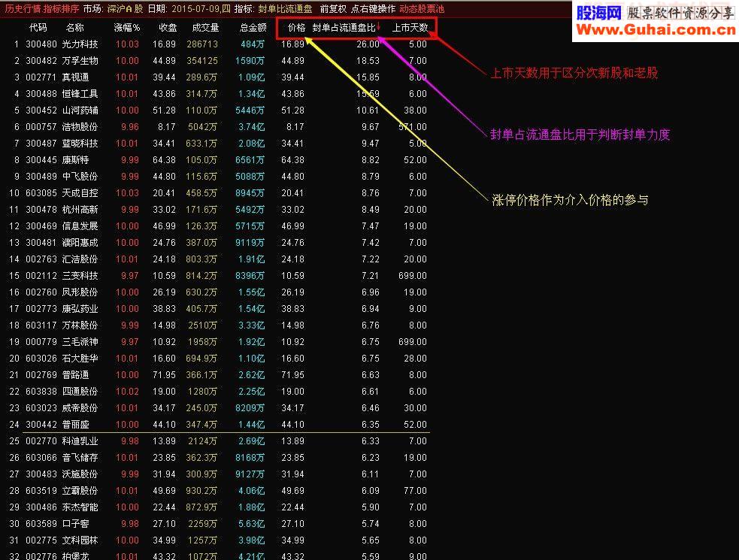
Task: Select the 信息发展 stock row
Action: tap(220, 226)
